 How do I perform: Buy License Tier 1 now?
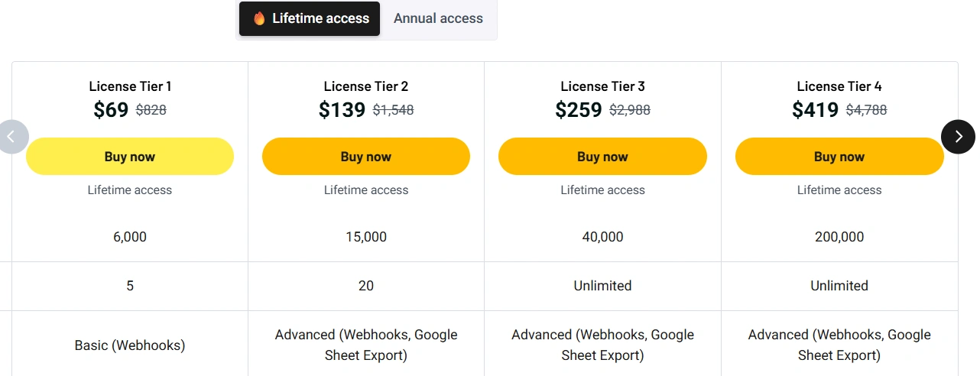[x=130, y=157]
